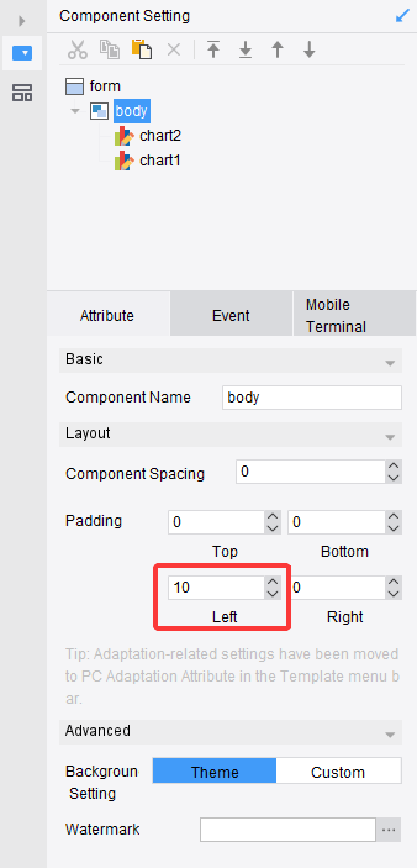Click the plain up arrow icon
The height and width of the screenshot is (868, 417).
click(278, 49)
